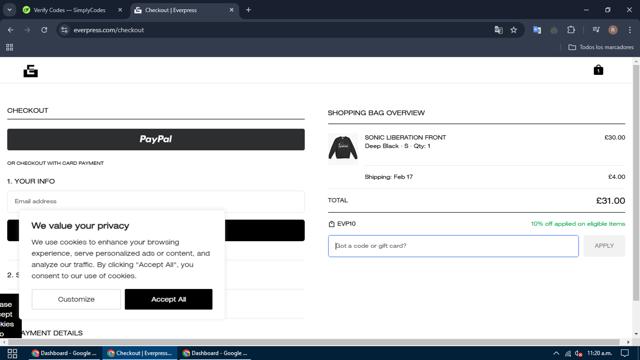Click the EVP10 applied code tag
This screenshot has height=360, width=640.
342,224
